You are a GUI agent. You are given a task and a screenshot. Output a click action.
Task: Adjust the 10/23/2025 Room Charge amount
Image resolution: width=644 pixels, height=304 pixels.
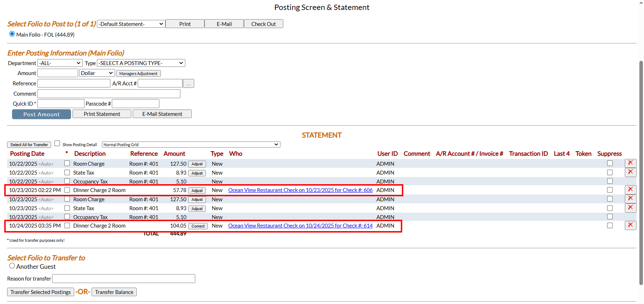[197, 199]
